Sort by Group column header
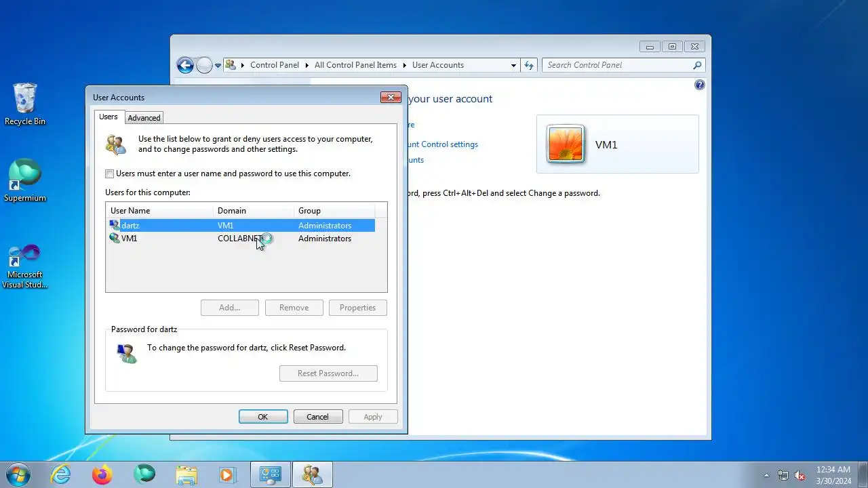 [x=334, y=211]
